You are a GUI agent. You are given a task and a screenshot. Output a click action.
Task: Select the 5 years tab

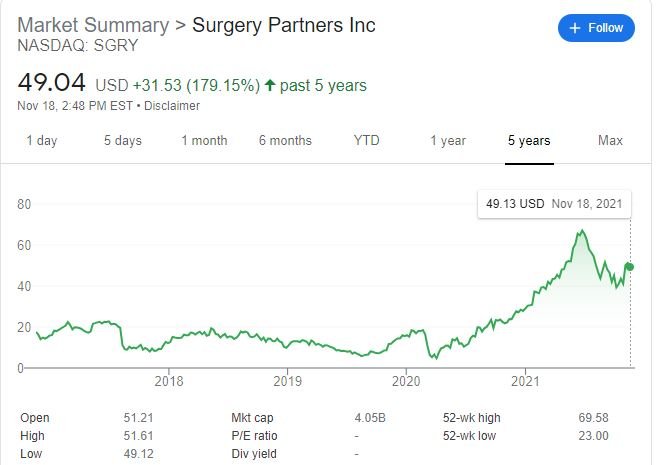pos(529,140)
